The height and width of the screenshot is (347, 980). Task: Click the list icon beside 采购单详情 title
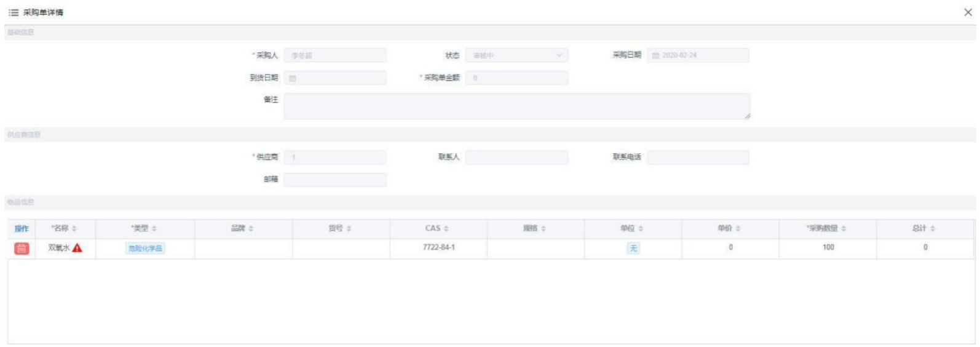tap(14, 13)
